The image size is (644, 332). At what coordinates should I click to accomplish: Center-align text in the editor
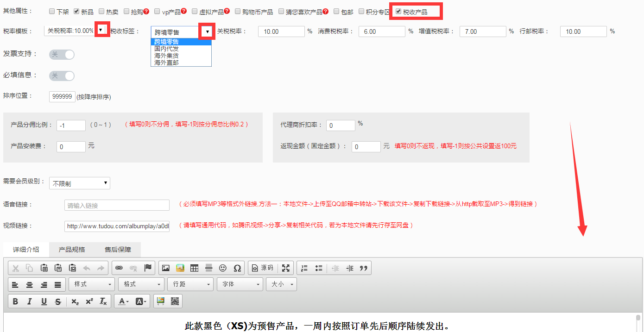point(29,284)
